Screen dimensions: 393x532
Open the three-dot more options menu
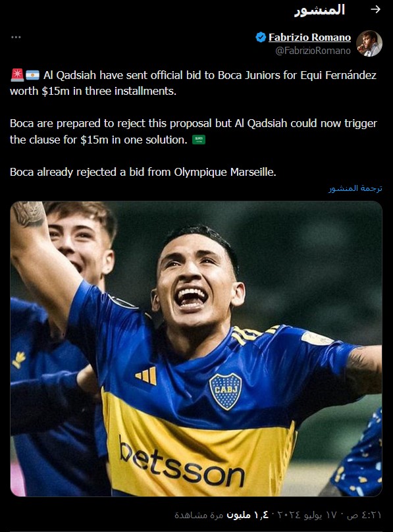click(x=16, y=37)
